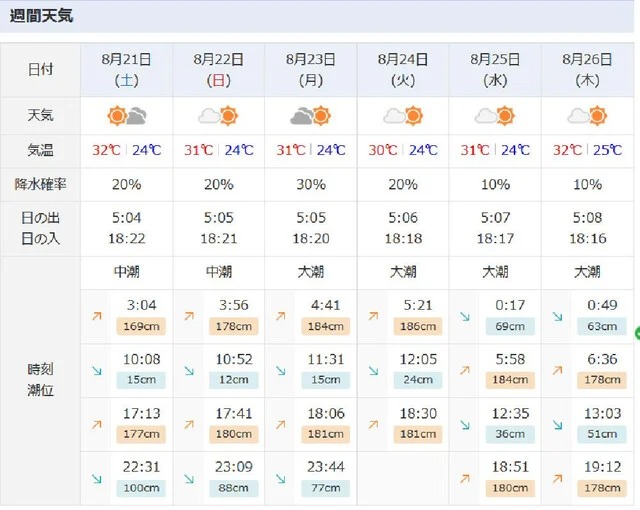640x510 pixels.
Task: Click the cloudy-sunny icon for 8月23日
Action: pos(310,116)
